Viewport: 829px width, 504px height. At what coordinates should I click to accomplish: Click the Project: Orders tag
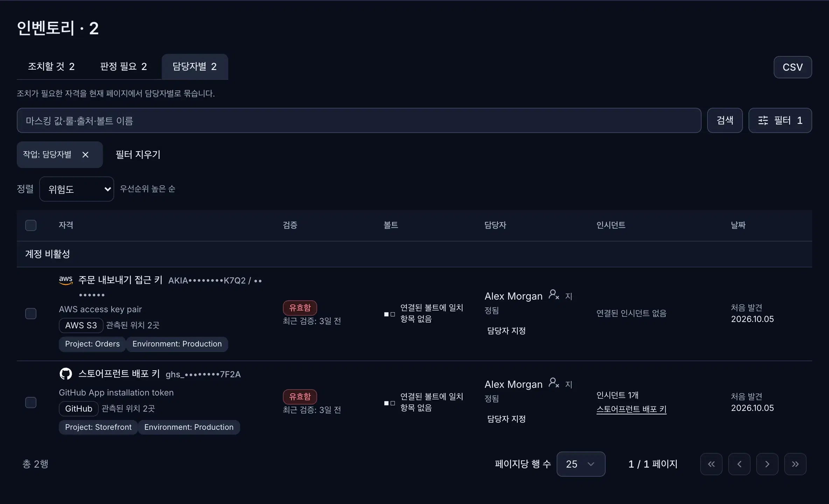92,344
